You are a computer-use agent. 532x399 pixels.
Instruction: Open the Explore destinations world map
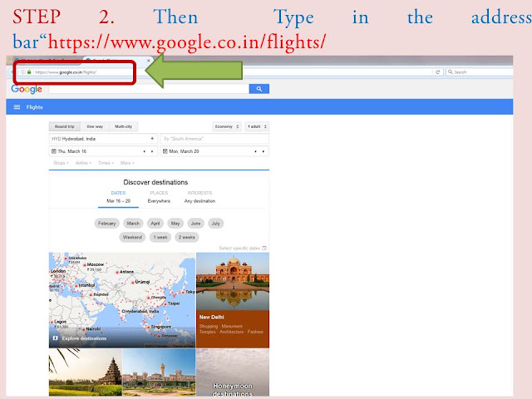coord(122,300)
